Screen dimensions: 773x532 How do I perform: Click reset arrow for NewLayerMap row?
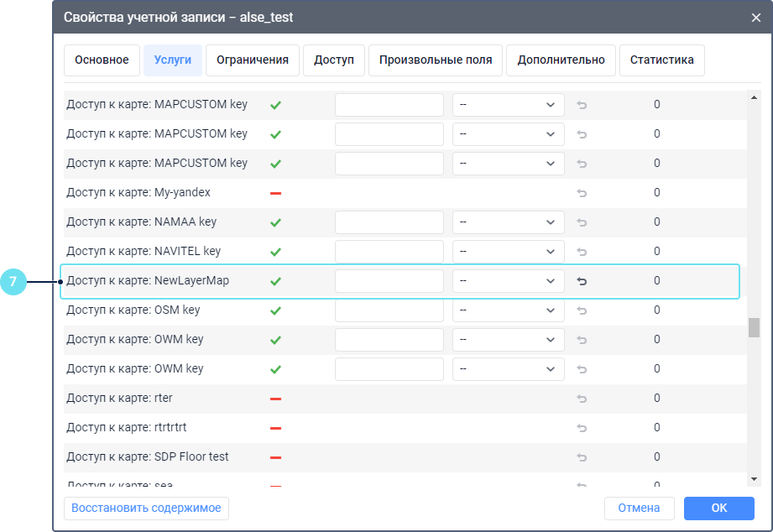coord(582,281)
